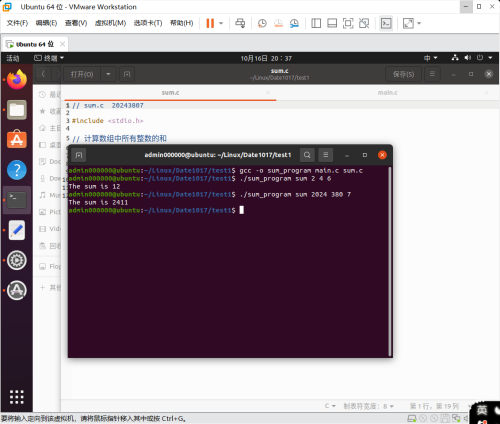Expand the stretch display dropdown arrow
This screenshot has width=500, height=424.
[x=419, y=23]
